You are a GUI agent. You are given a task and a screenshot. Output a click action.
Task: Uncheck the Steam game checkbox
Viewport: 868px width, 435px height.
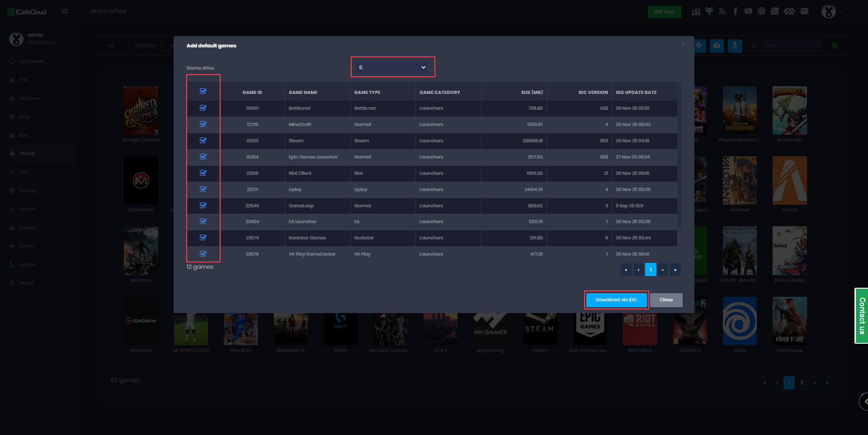pyautogui.click(x=203, y=140)
